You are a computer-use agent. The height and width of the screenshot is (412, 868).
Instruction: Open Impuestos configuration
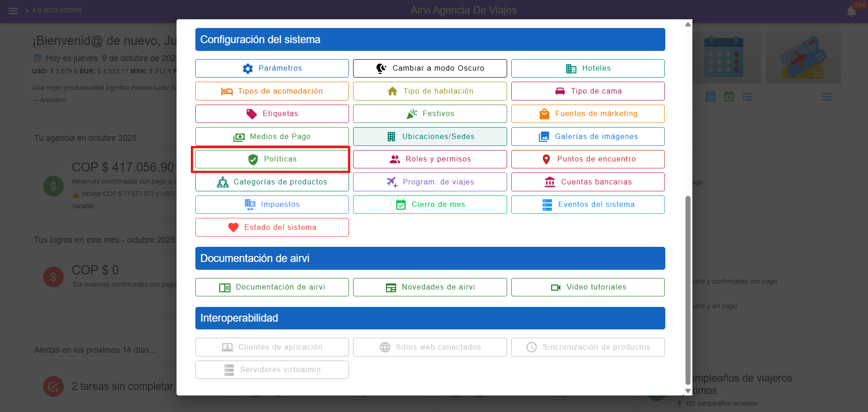pyautogui.click(x=272, y=205)
